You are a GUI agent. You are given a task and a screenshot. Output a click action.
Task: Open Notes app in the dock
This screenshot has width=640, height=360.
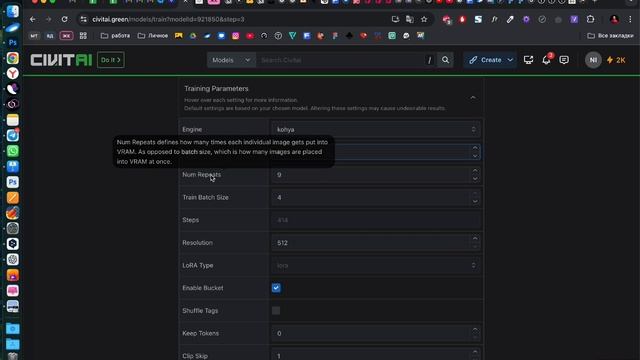click(13, 120)
